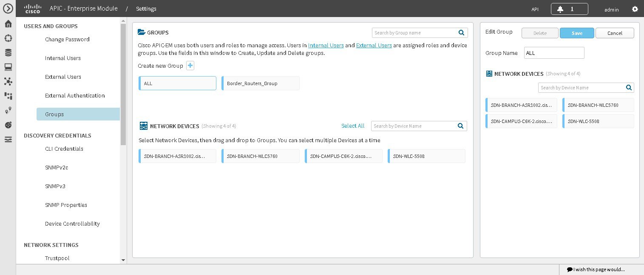Screen dimensions: 644x275
Task: Open External Authentication settings
Action: (x=75, y=95)
